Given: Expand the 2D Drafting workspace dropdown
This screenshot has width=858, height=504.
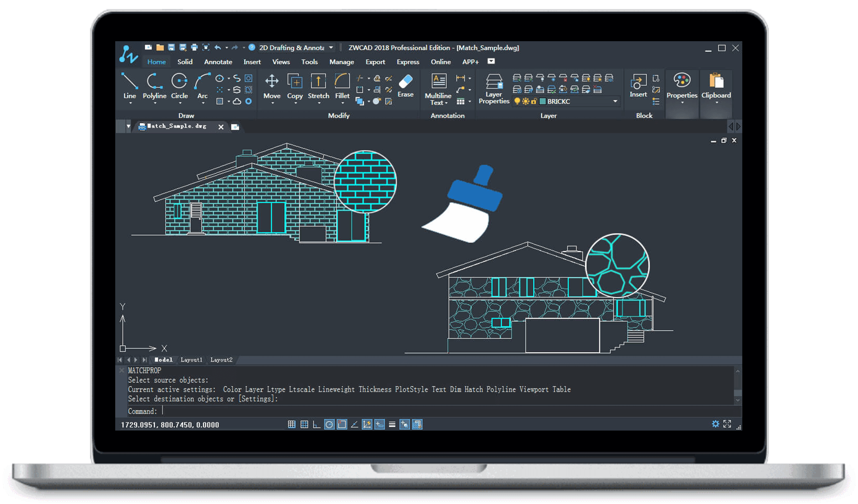Looking at the screenshot, I should click(x=331, y=48).
